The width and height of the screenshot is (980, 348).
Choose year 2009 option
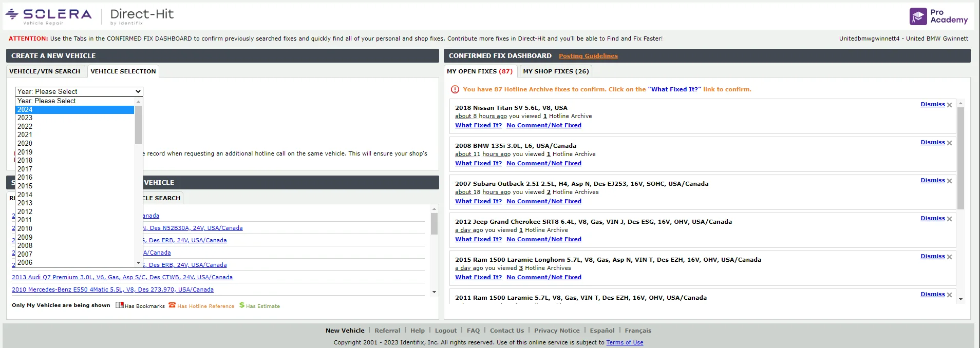coord(74,238)
